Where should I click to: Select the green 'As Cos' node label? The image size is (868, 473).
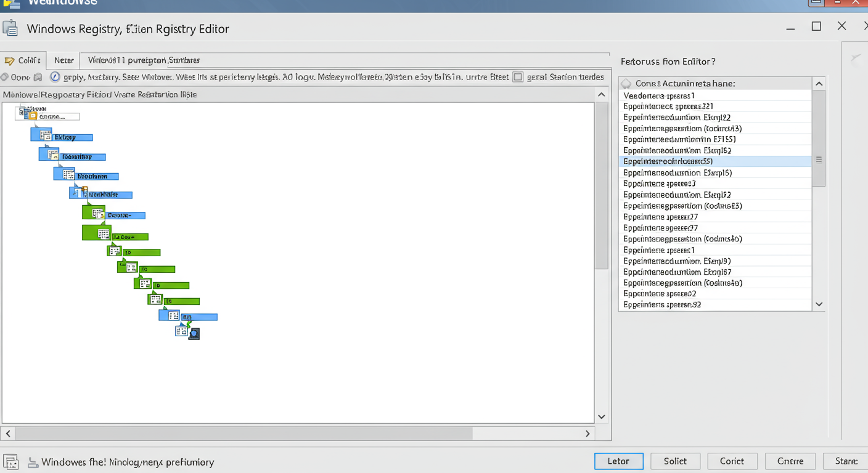tap(129, 236)
